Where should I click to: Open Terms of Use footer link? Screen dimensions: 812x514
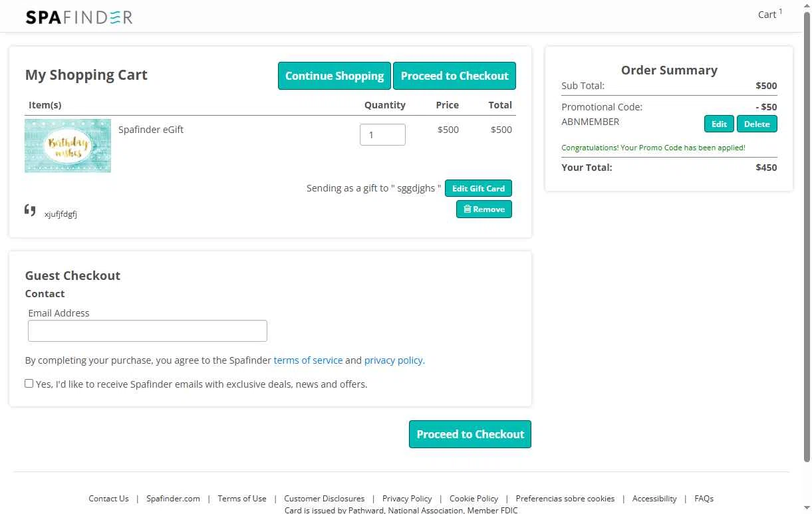click(x=242, y=498)
